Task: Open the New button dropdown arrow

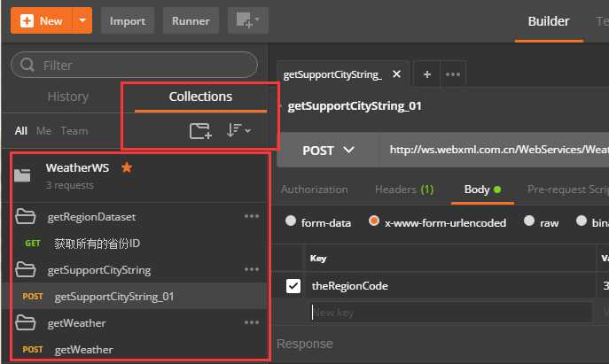Action: (82, 20)
